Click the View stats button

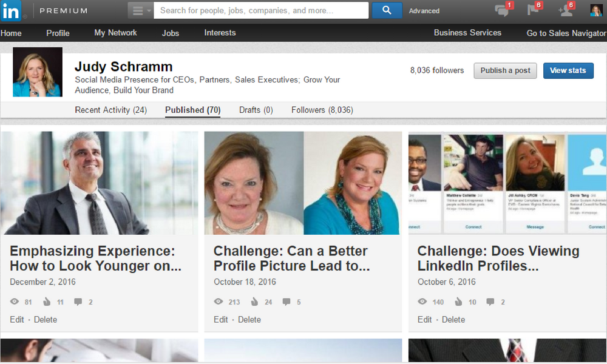click(x=568, y=71)
